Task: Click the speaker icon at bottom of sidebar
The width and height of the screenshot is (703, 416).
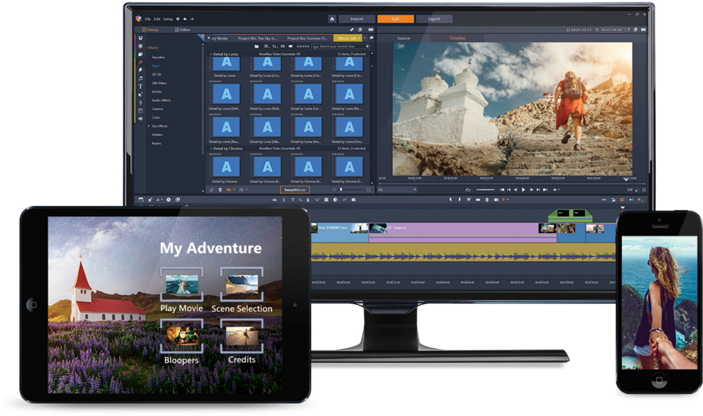Action: [140, 119]
